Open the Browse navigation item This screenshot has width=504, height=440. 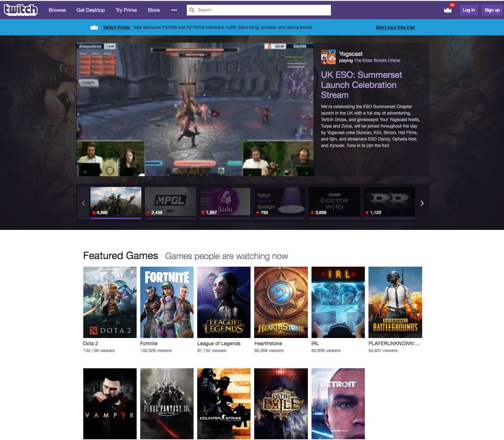click(x=57, y=10)
